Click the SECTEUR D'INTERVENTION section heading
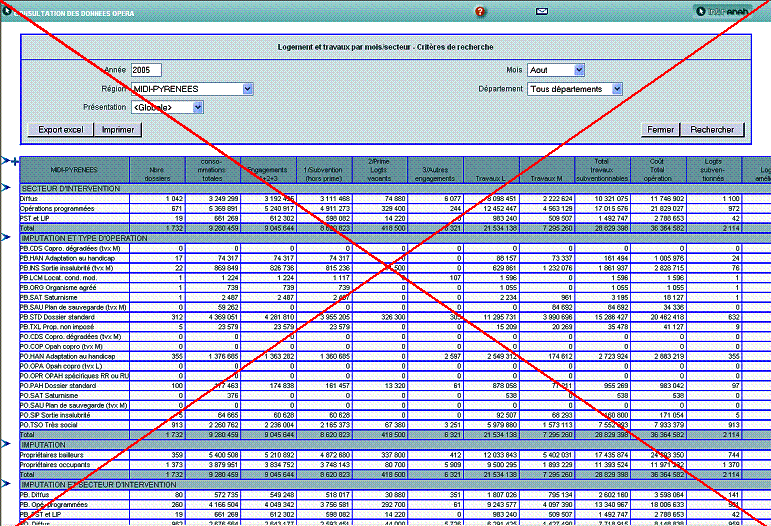The image size is (771, 526). tap(71, 189)
